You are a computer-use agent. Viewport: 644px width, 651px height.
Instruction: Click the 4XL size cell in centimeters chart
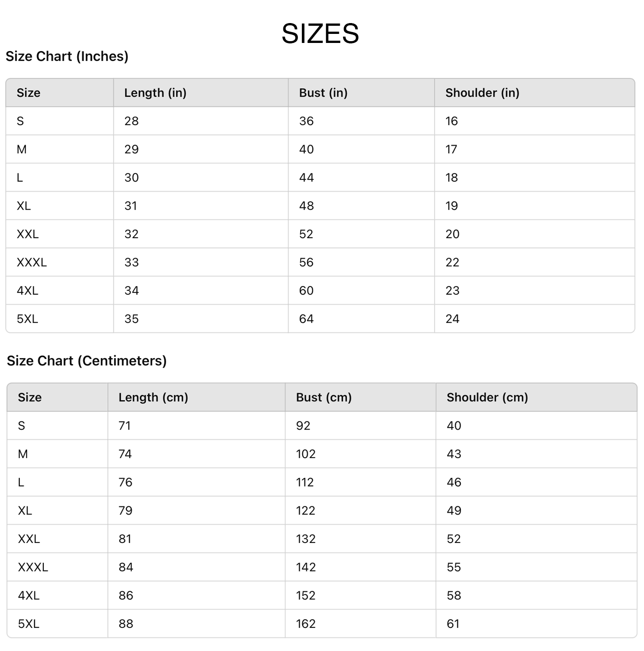[x=28, y=595]
